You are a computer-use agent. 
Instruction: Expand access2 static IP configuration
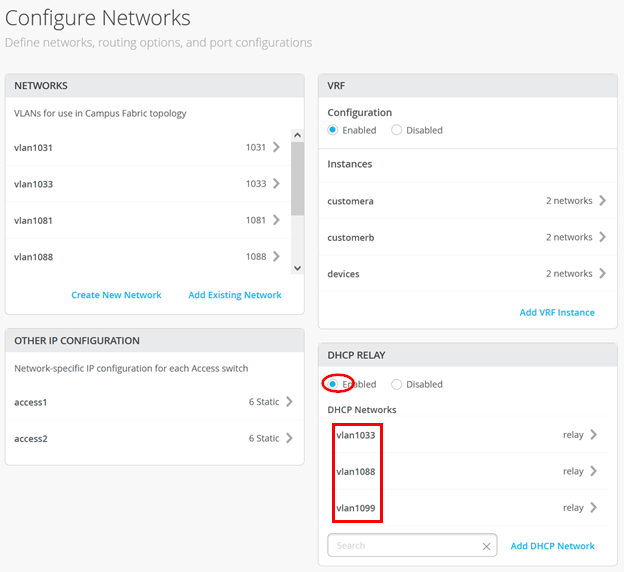pos(289,438)
